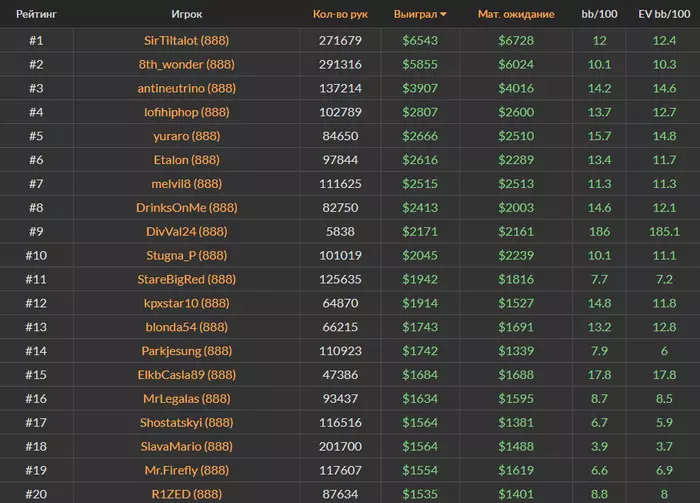Open player Parkjesung (888) profile
This screenshot has width=700, height=503.
[187, 351]
